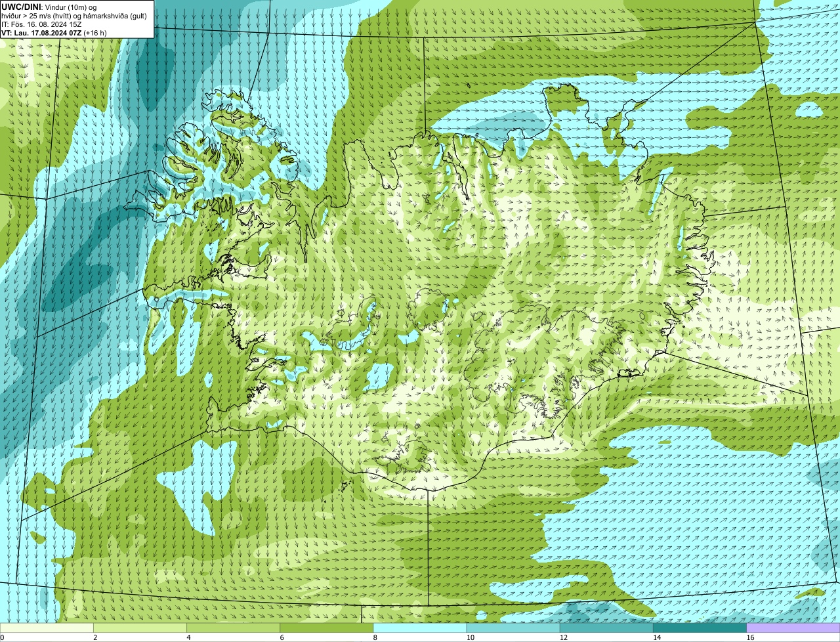Click the 'UWC/DINI: Vindur (10m) og' title line
Viewport: 840px width, 642px height.
[49, 7]
